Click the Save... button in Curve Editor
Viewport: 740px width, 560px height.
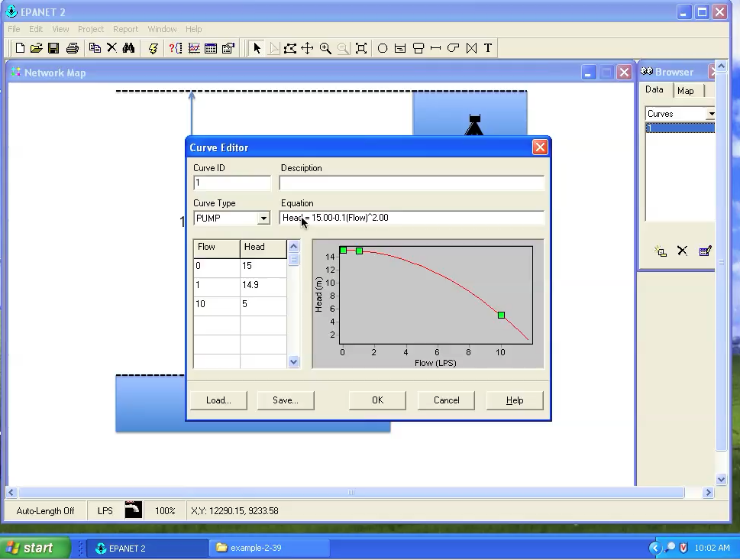pos(286,400)
